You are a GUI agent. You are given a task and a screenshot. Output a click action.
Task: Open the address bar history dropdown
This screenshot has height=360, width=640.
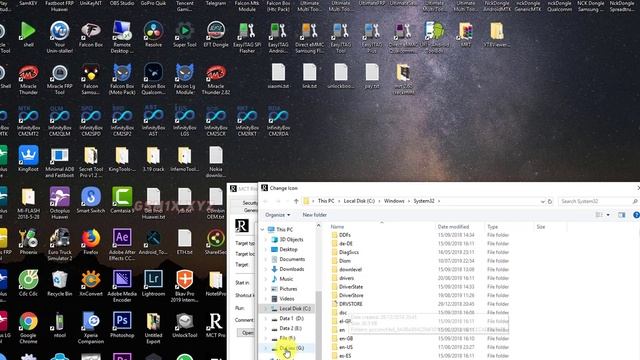(542, 201)
